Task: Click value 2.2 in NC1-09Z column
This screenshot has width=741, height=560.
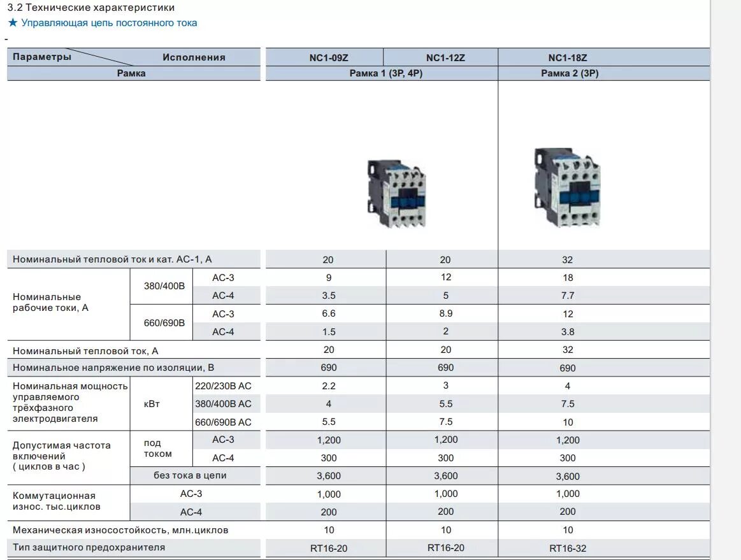Action: (328, 386)
